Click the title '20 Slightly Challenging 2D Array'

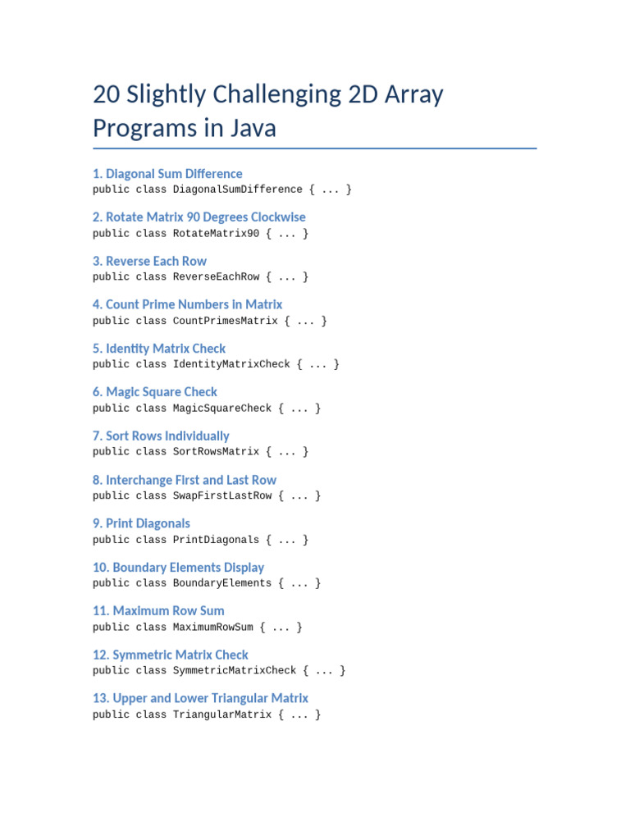268,95
